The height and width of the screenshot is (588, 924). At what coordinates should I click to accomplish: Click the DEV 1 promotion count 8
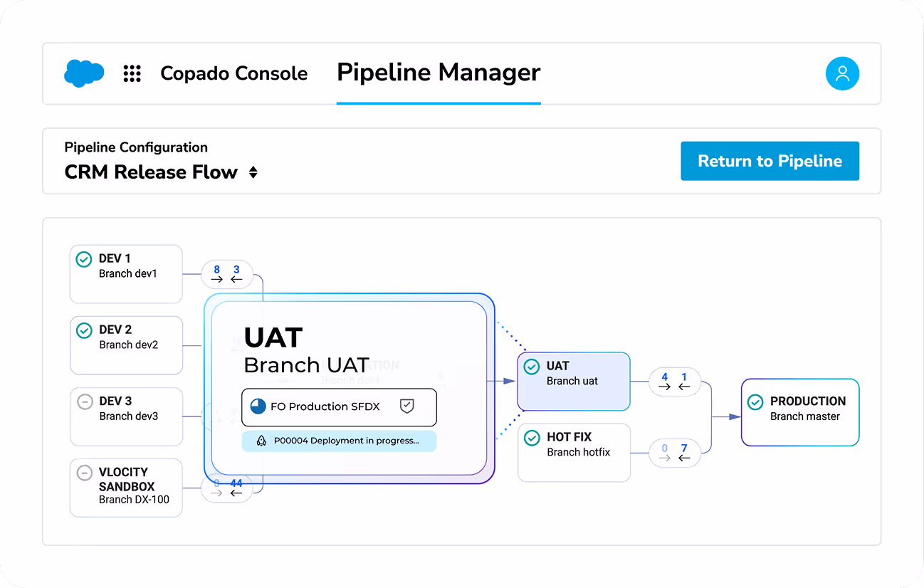[217, 270]
